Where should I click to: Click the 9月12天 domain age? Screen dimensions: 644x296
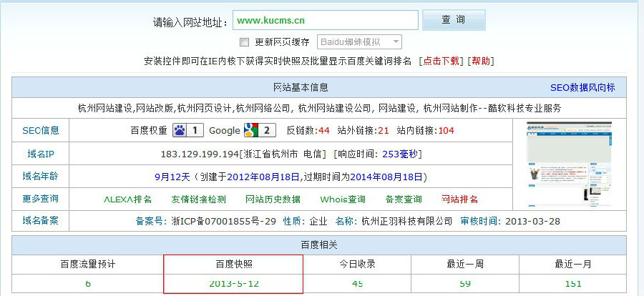click(x=172, y=177)
